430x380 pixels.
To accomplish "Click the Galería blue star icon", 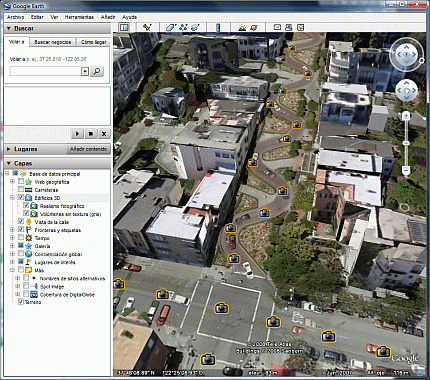I will (x=29, y=246).
